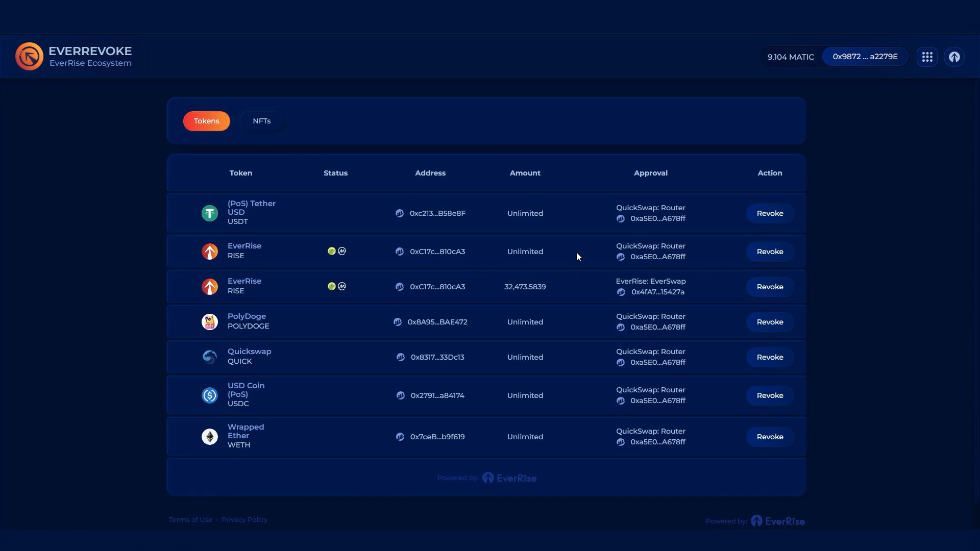Click wallet address 0x9872 ... a2279E button
980x551 pixels.
865,57
